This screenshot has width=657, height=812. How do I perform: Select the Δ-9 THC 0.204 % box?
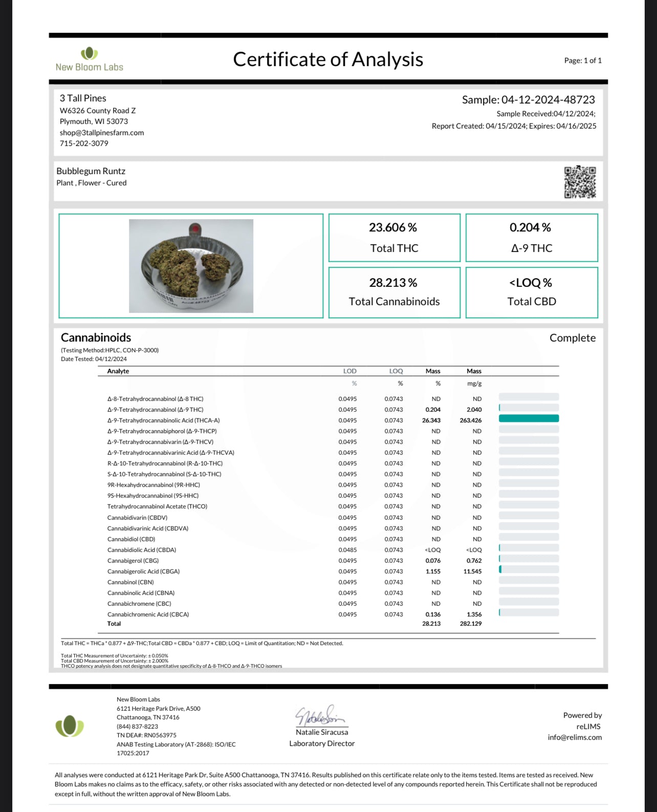532,238
